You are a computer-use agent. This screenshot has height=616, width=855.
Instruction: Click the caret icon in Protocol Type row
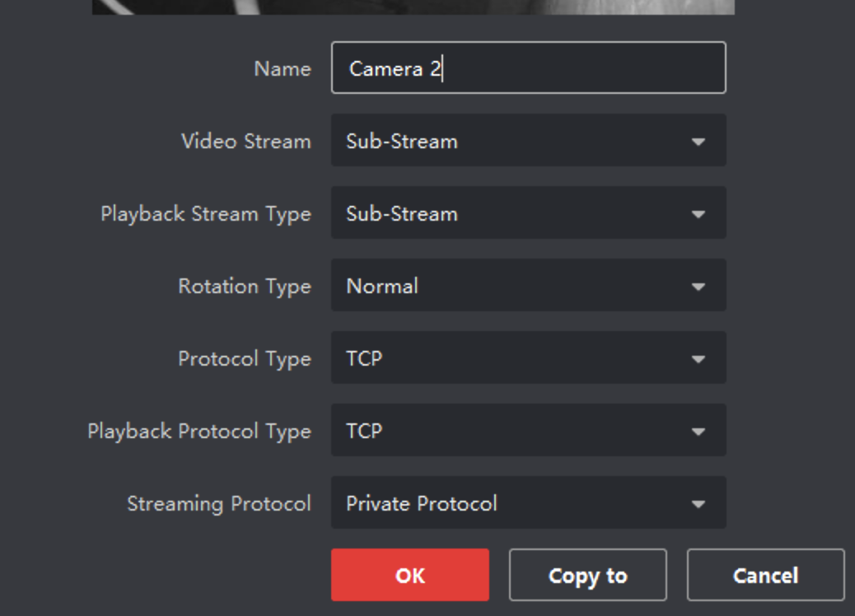(698, 359)
